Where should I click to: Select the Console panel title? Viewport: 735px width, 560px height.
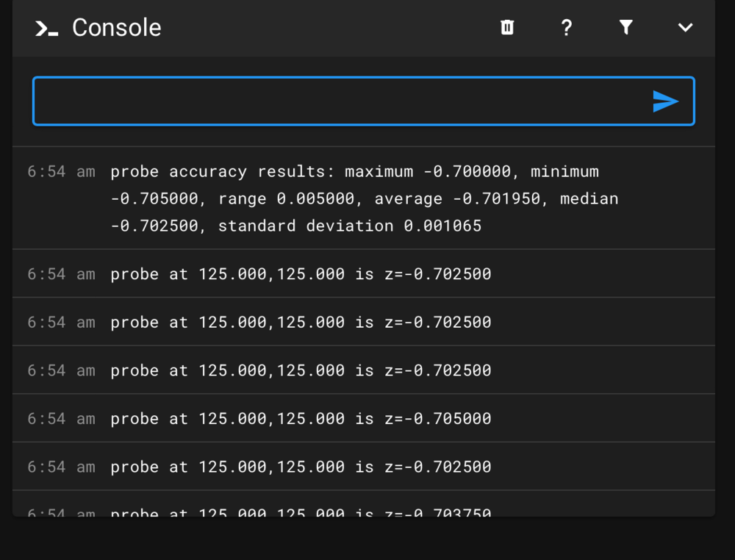pos(117,28)
